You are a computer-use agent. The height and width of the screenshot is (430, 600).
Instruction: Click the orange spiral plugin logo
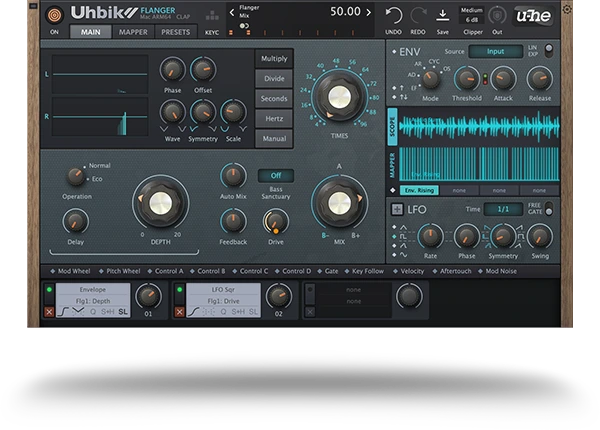click(x=54, y=14)
